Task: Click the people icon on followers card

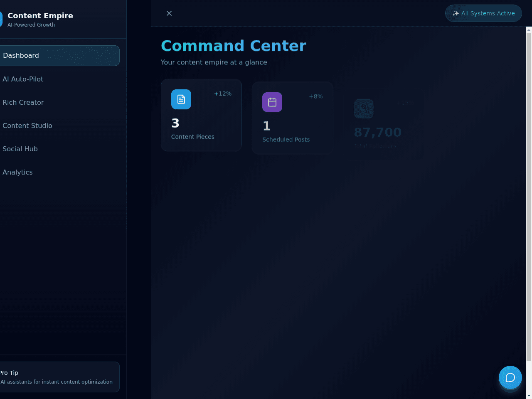Action: tap(364, 109)
